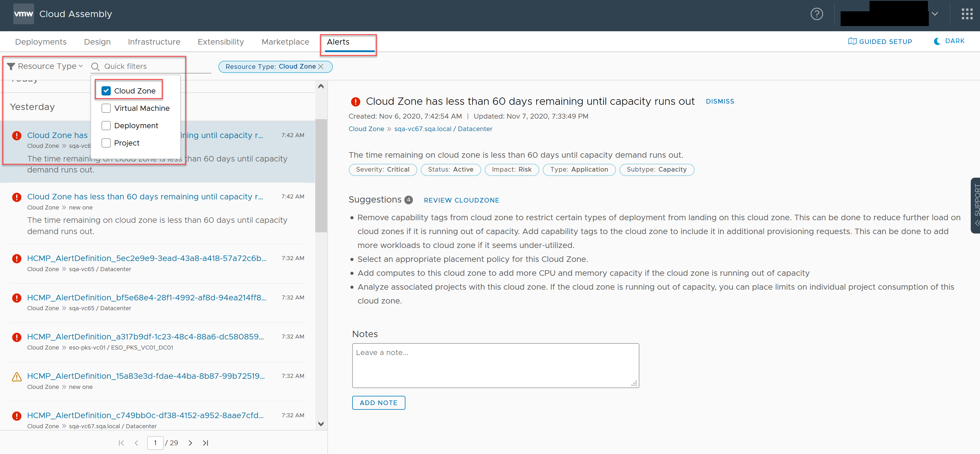This screenshot has width=980, height=454.
Task: Click critical icon beside HCMP_AlertDefinition_5ec2e9e9
Action: [x=17, y=259]
